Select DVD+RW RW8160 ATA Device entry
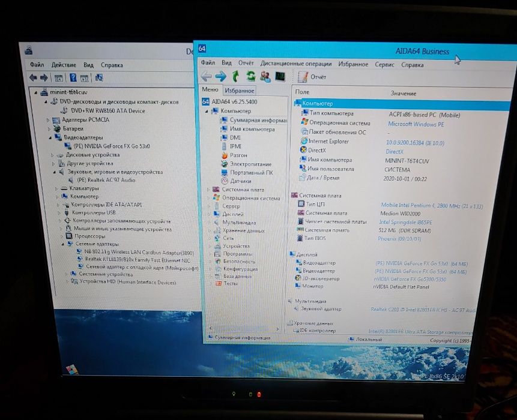517x420 pixels. pyautogui.click(x=103, y=111)
